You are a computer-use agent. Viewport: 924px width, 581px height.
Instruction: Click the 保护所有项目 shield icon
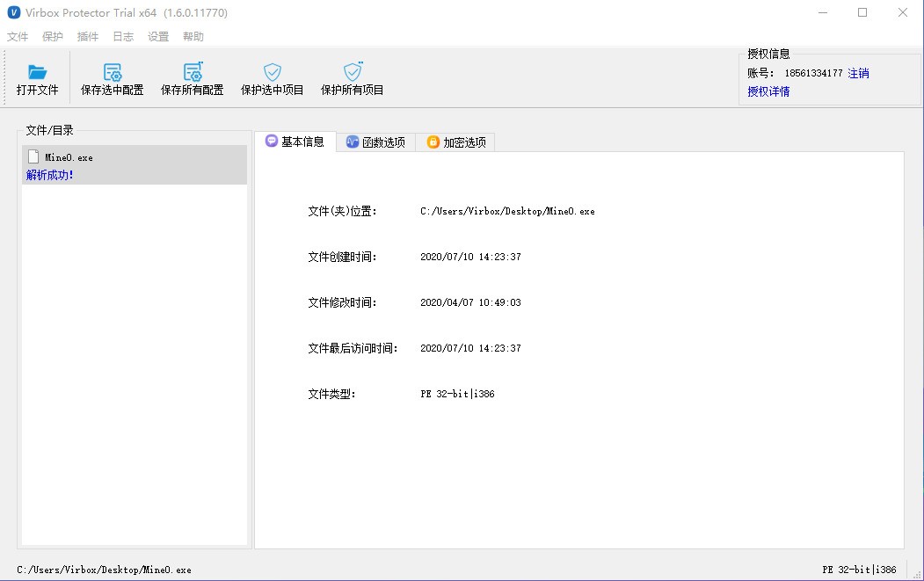352,70
